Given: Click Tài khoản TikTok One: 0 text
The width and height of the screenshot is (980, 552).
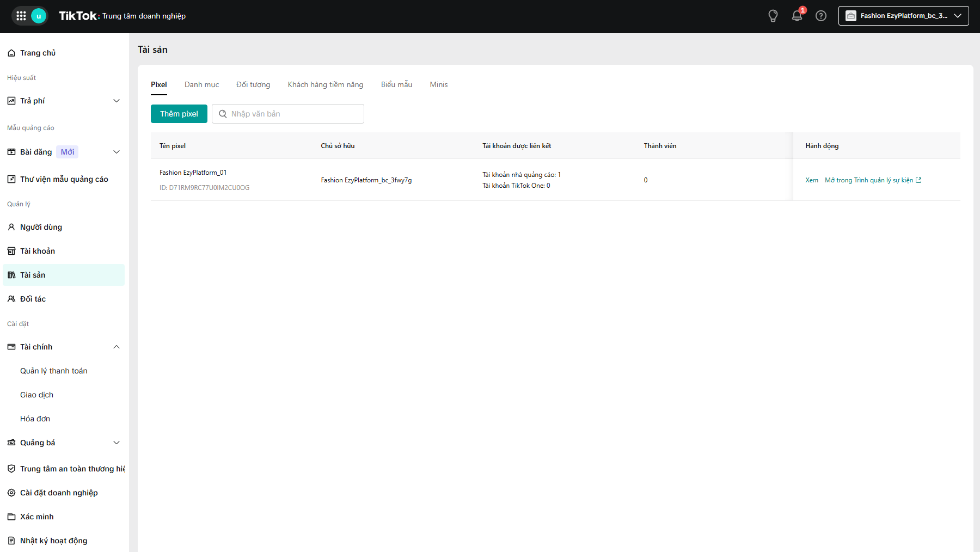Looking at the screenshot, I should 516,186.
